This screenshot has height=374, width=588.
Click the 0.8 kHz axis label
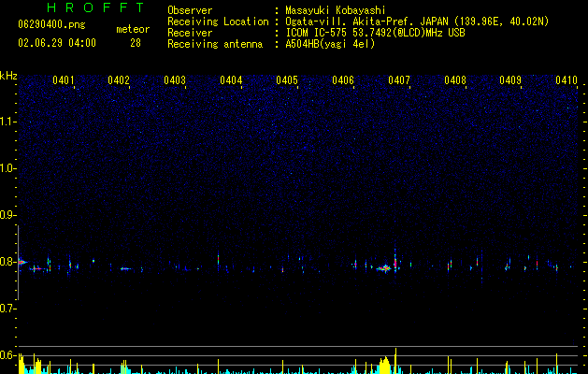coord(7,262)
